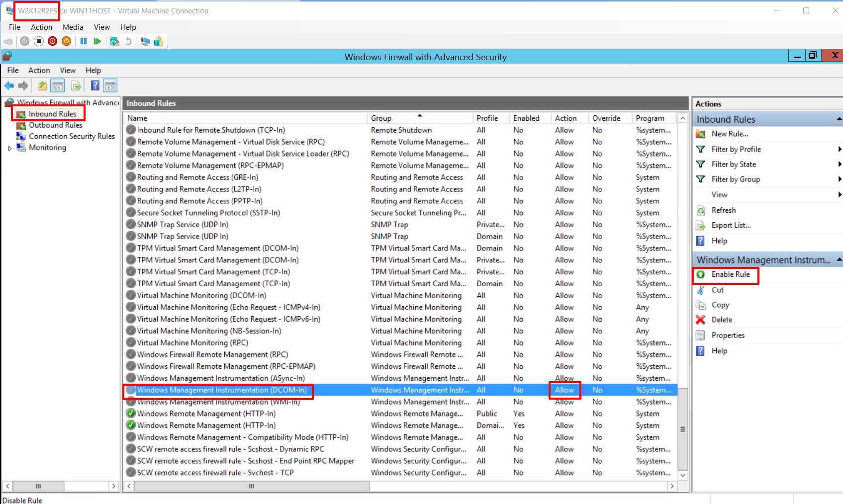Select the Monitoring node in the tree
This screenshot has width=843, height=504.
(x=47, y=148)
